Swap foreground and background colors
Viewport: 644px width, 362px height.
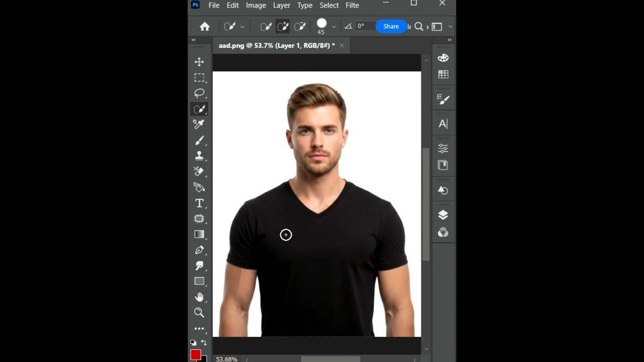click(x=204, y=343)
